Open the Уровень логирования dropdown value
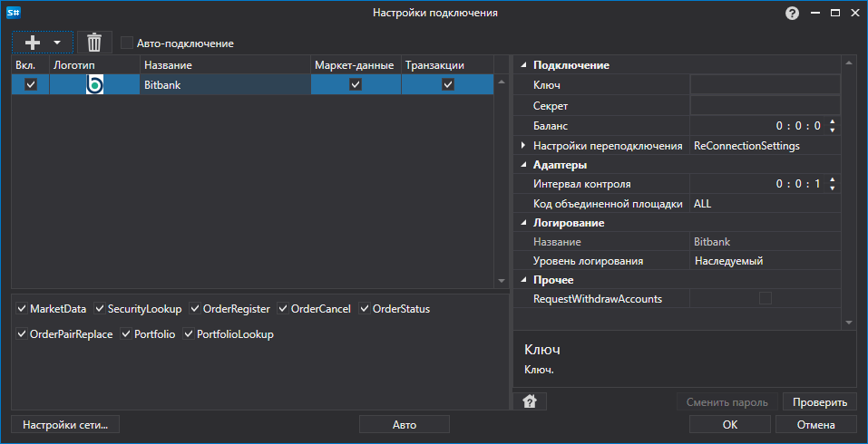The image size is (868, 444). click(765, 261)
